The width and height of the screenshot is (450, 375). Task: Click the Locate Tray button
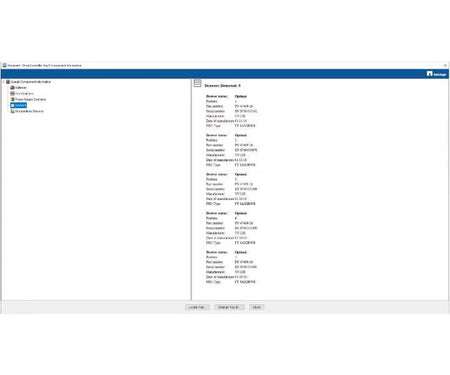coord(197,307)
